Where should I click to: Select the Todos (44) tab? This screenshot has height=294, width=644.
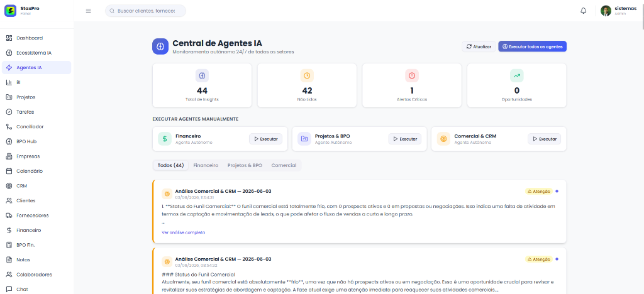pos(170,165)
